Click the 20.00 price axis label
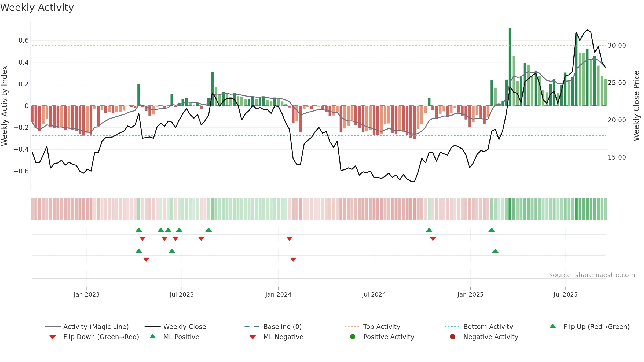 click(617, 120)
